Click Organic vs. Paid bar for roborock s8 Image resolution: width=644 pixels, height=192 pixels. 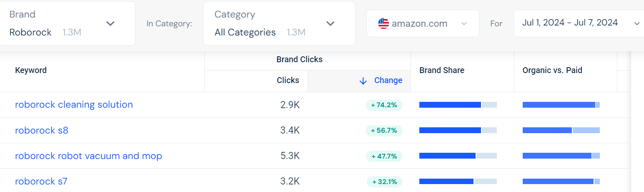pyautogui.click(x=561, y=131)
